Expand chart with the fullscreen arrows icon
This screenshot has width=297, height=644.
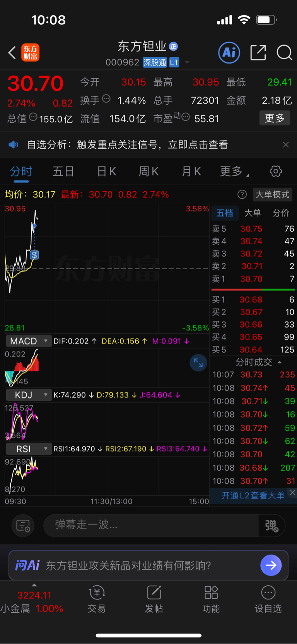point(198,363)
